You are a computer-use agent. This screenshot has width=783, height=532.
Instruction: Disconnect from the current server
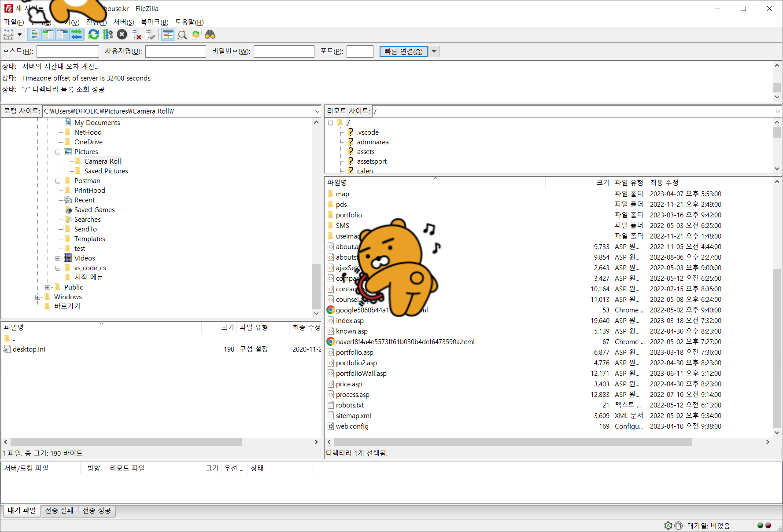point(137,34)
